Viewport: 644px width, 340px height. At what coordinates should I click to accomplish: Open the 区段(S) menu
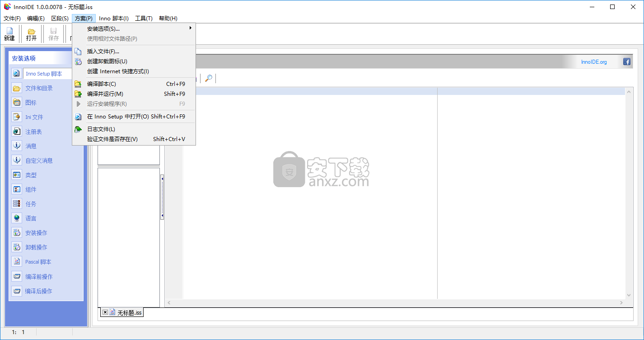point(60,19)
